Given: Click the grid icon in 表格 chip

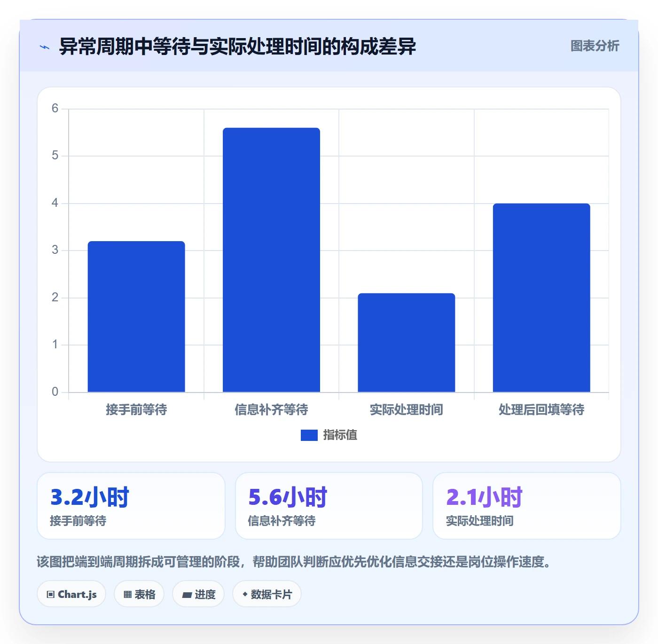Looking at the screenshot, I should 127,595.
